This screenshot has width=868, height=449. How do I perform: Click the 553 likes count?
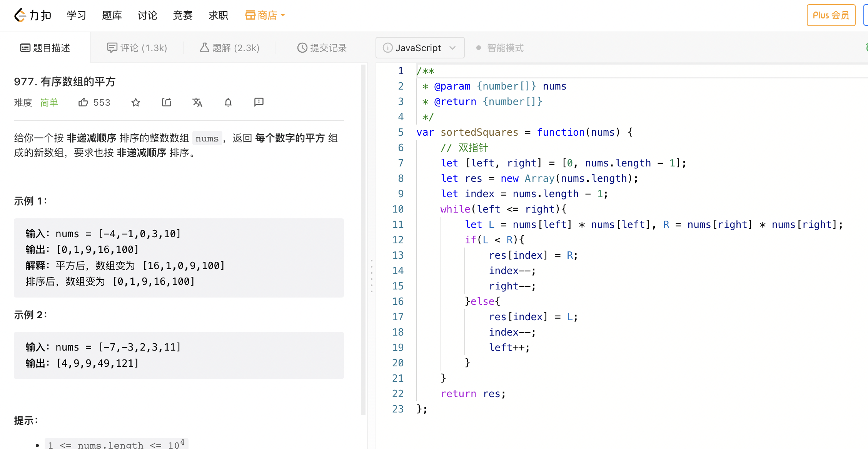(102, 102)
